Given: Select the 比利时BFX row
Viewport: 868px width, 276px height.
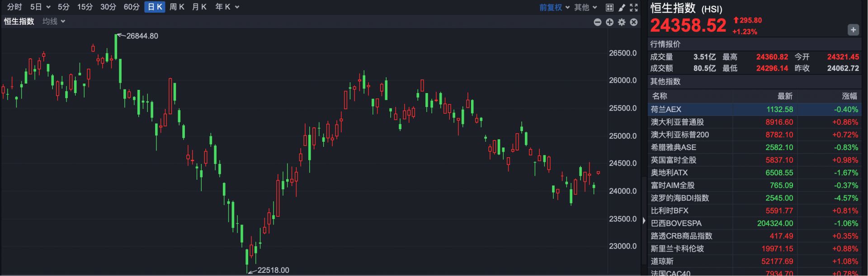Looking at the screenshot, I should coord(755,211).
